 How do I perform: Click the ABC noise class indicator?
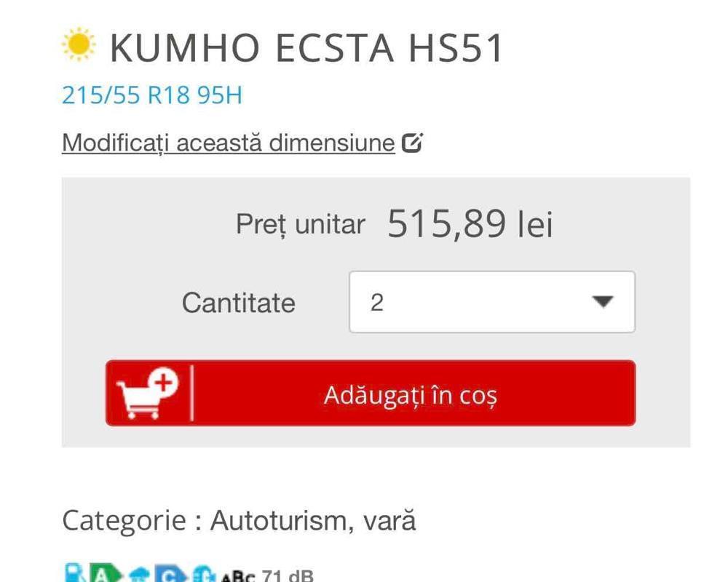(238, 576)
